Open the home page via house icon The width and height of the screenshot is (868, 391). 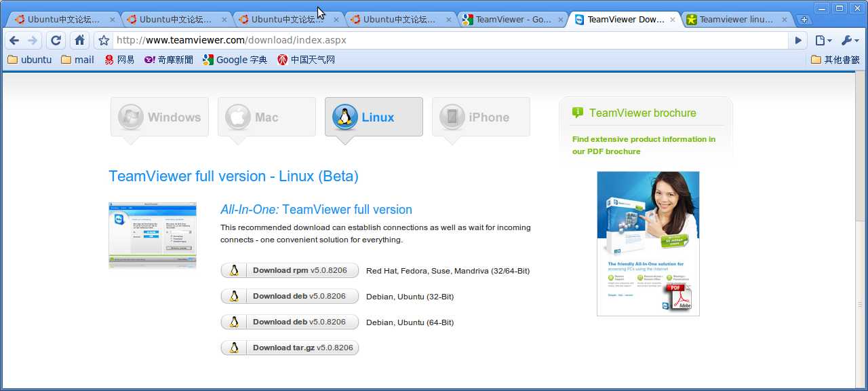(79, 40)
